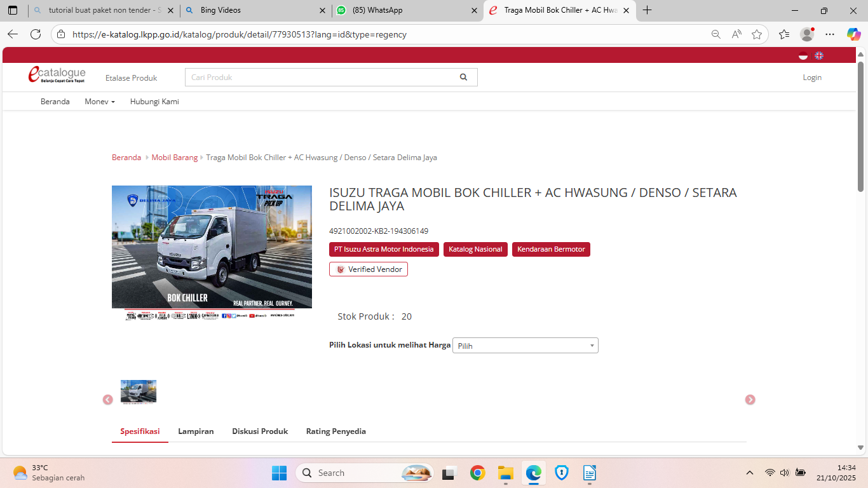
Task: Click the taskbar Search box
Action: pos(365,473)
